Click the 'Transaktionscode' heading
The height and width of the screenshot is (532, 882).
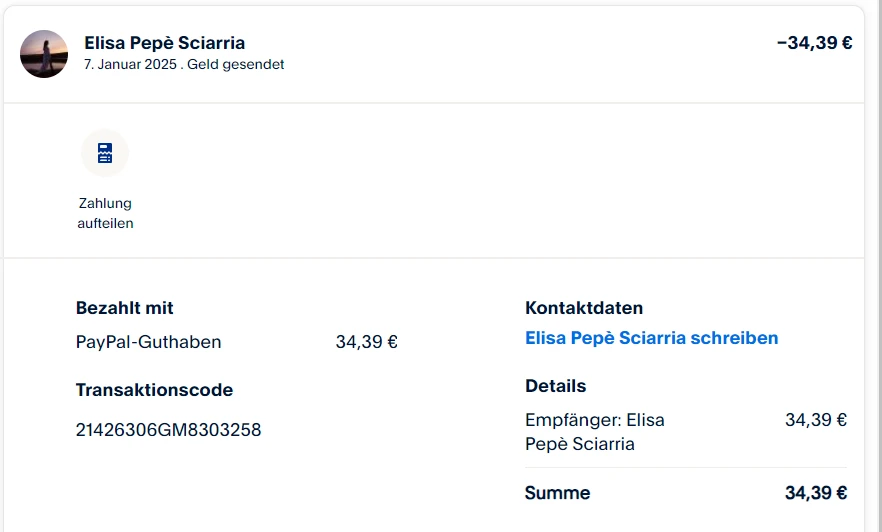click(x=154, y=390)
